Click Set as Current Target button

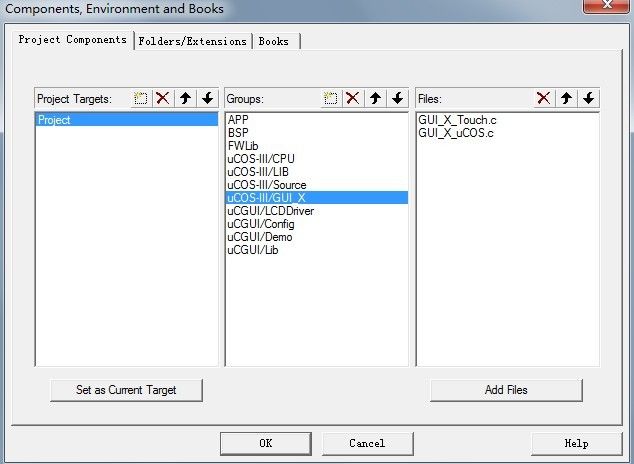126,390
